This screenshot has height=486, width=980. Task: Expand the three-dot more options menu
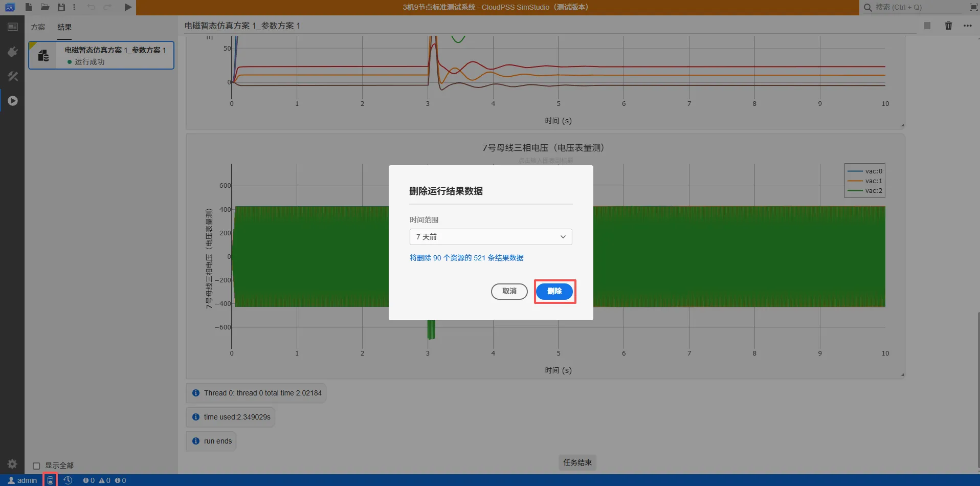(967, 26)
